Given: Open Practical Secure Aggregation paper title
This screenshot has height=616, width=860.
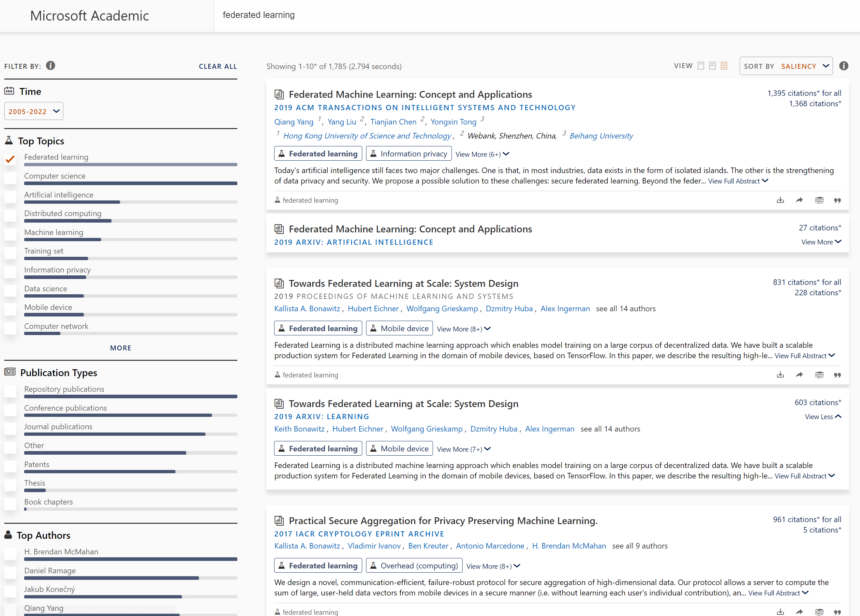Looking at the screenshot, I should [x=443, y=521].
